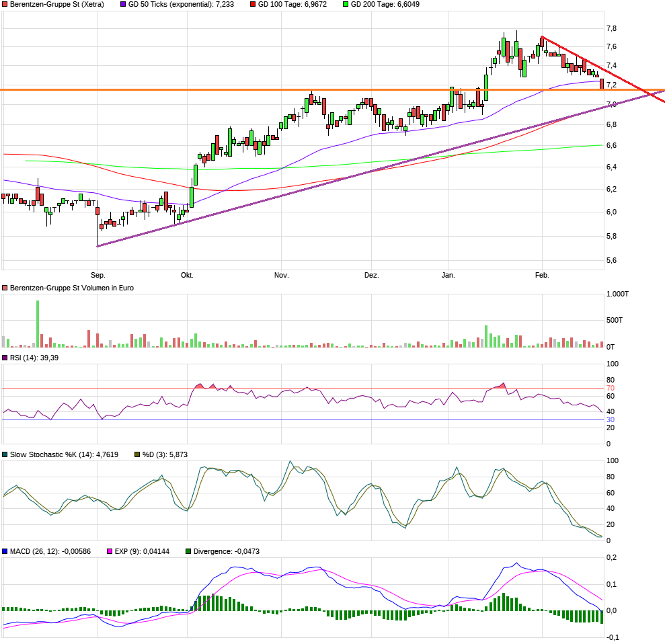Screen dimensions: 665x644
Task: Click the green Divergence legend swatch
Action: tap(188, 551)
